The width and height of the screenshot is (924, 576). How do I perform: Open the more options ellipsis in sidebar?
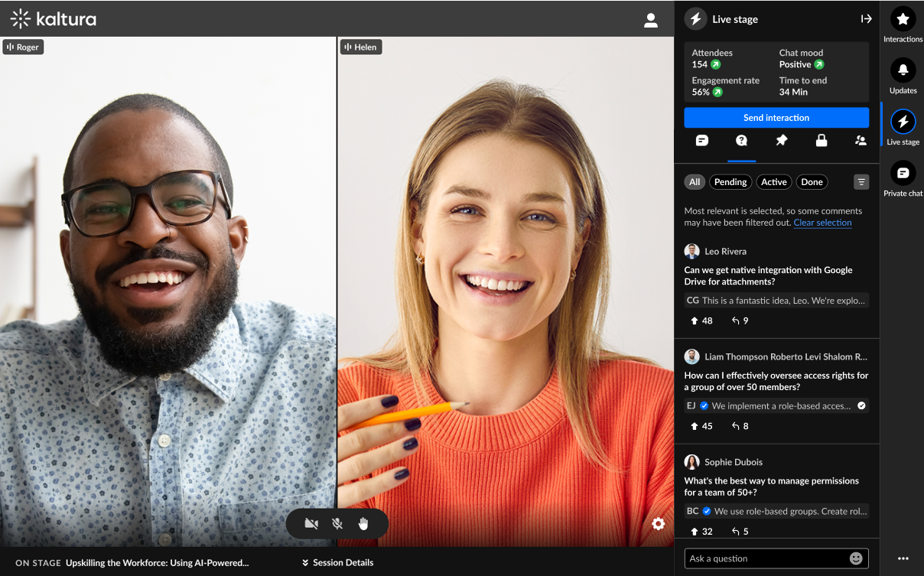pos(903,558)
